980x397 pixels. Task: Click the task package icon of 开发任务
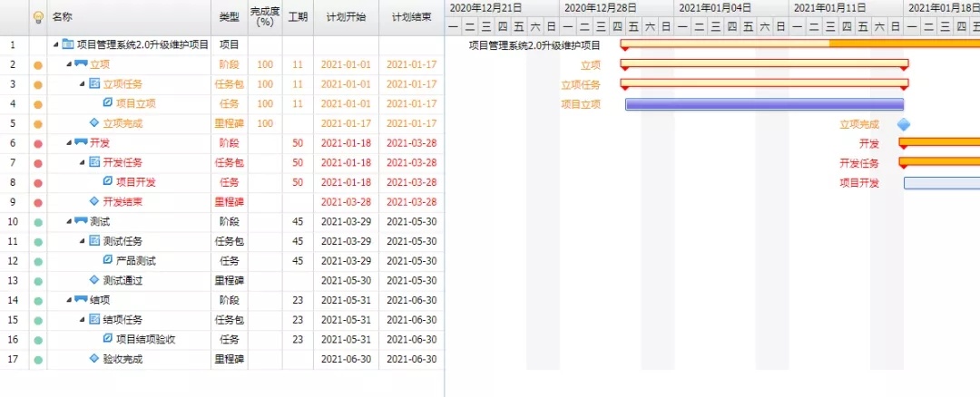click(x=94, y=162)
